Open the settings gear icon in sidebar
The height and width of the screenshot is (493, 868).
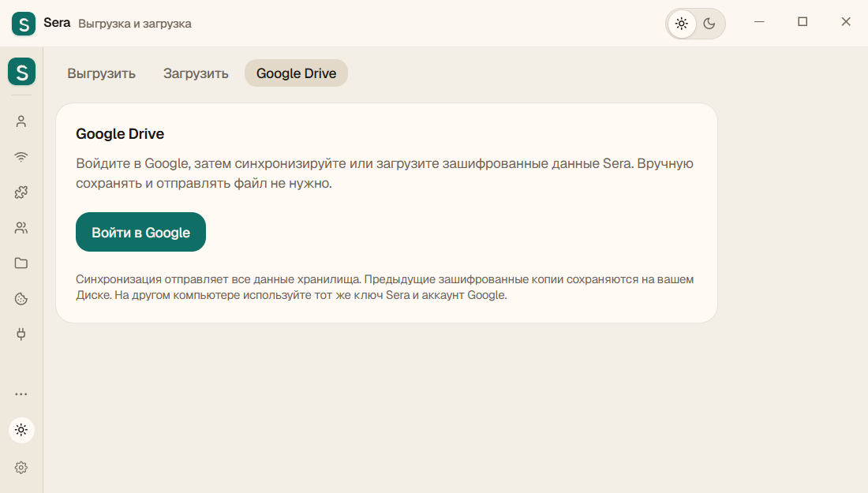(21, 468)
